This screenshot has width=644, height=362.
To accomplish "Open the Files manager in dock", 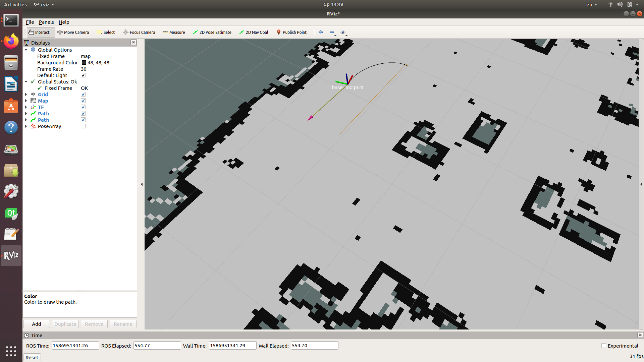I will (x=11, y=63).
